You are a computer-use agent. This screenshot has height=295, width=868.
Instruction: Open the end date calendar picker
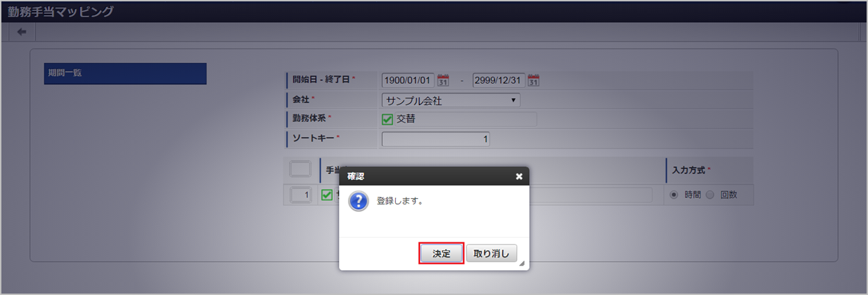pos(533,80)
